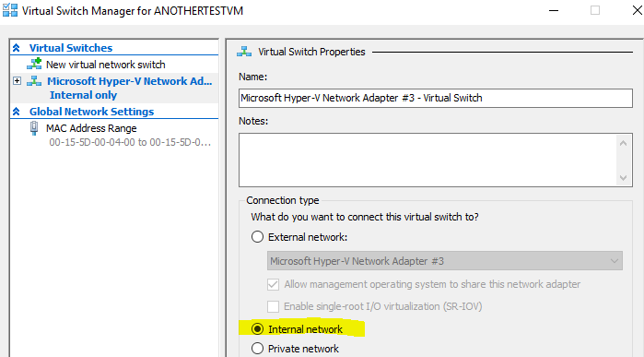Click the New virtual network switch icon
Screen dimensions: 644x357
34,65
